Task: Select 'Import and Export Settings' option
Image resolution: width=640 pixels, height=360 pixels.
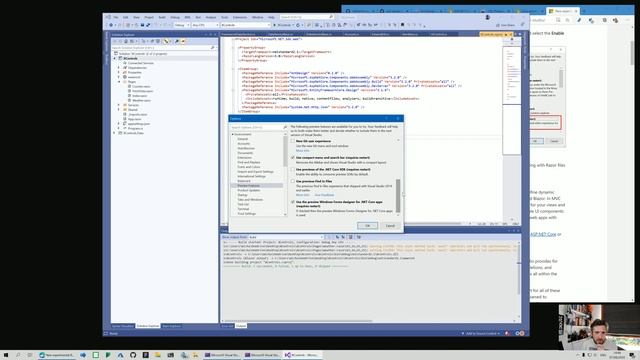Action: (x=256, y=171)
